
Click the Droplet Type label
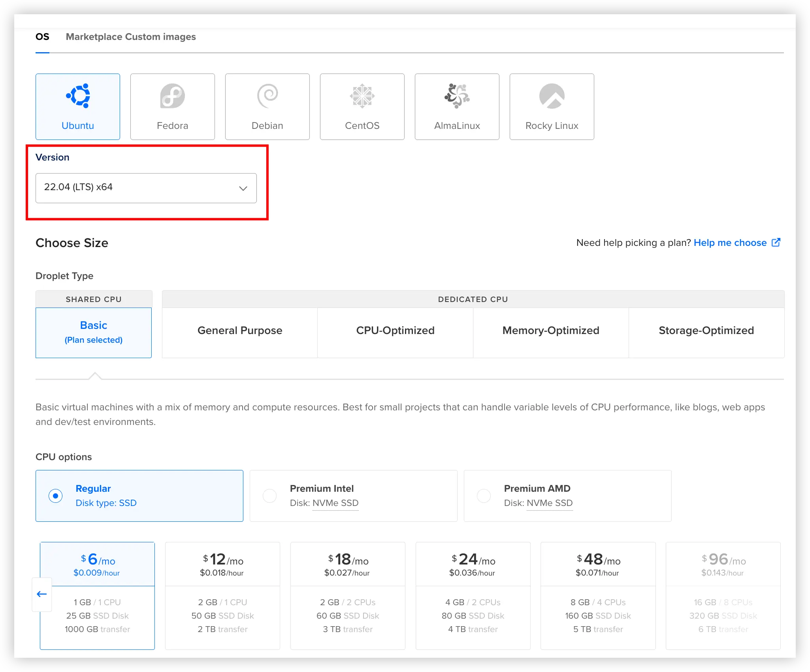tap(64, 276)
